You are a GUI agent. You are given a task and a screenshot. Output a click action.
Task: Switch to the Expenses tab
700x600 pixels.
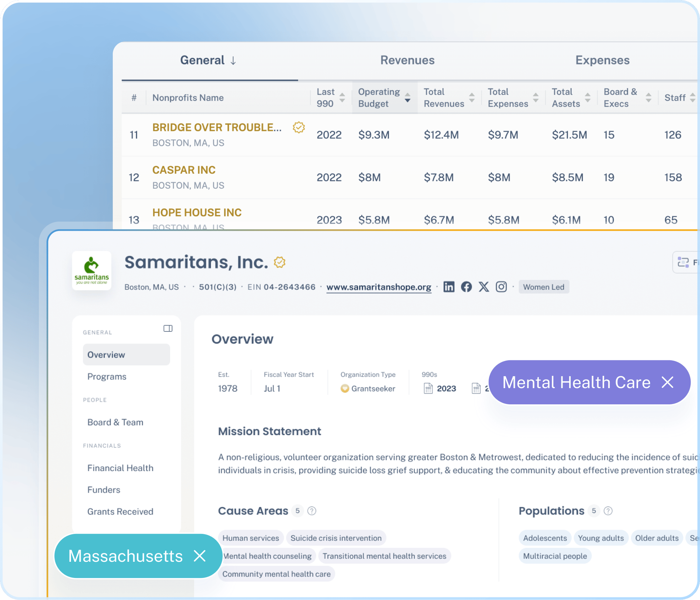tap(602, 60)
